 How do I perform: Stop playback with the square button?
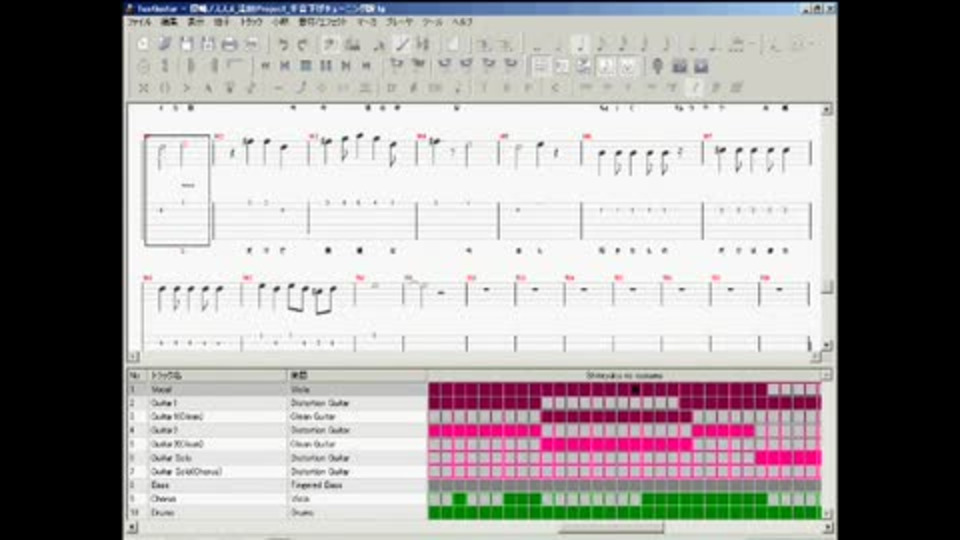[306, 66]
